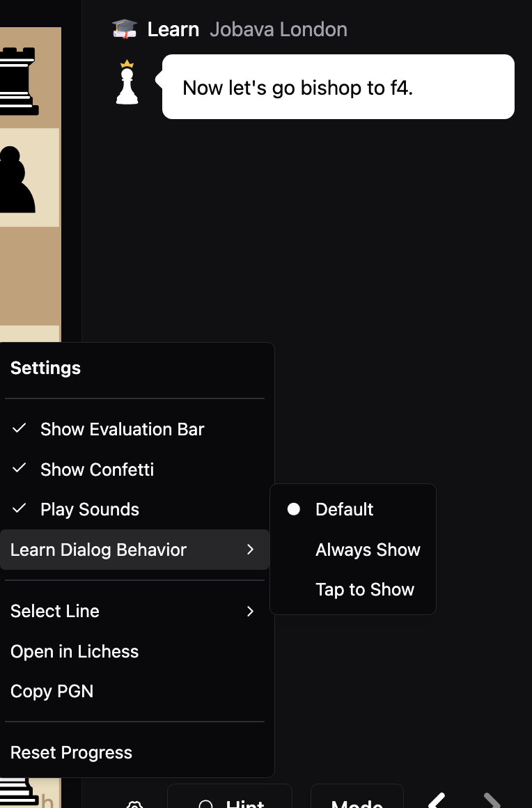Click the crowned white pawn avatar
This screenshot has height=808, width=532.
point(127,82)
